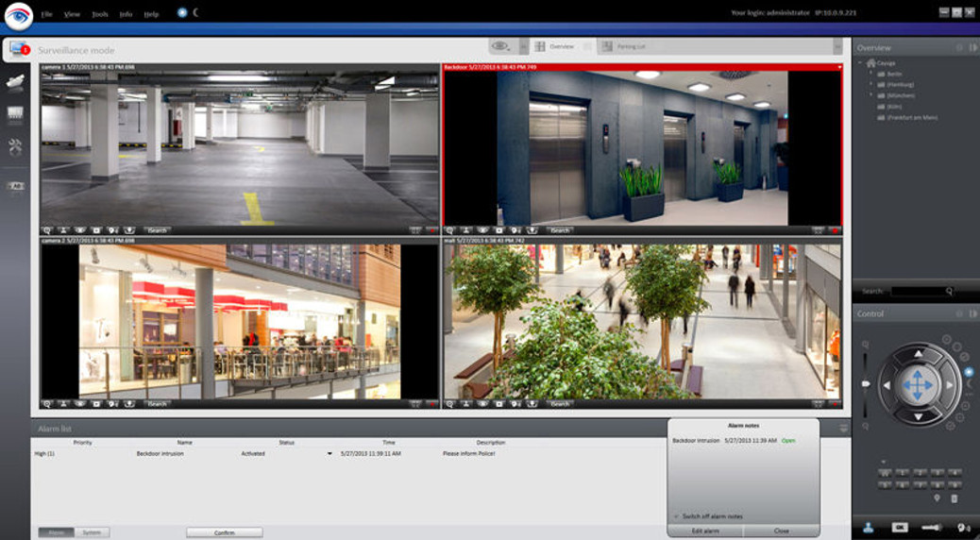The height and width of the screenshot is (540, 980).
Task: Open the surveillance mode monitor icon
Action: pyautogui.click(x=18, y=49)
